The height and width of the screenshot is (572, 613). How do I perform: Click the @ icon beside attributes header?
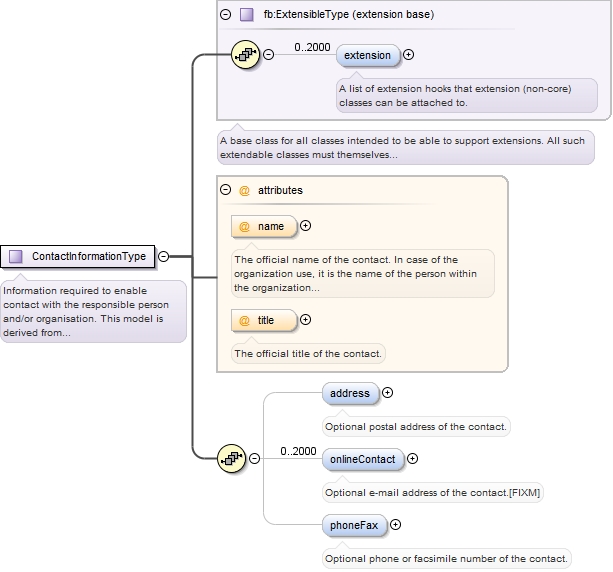click(244, 190)
